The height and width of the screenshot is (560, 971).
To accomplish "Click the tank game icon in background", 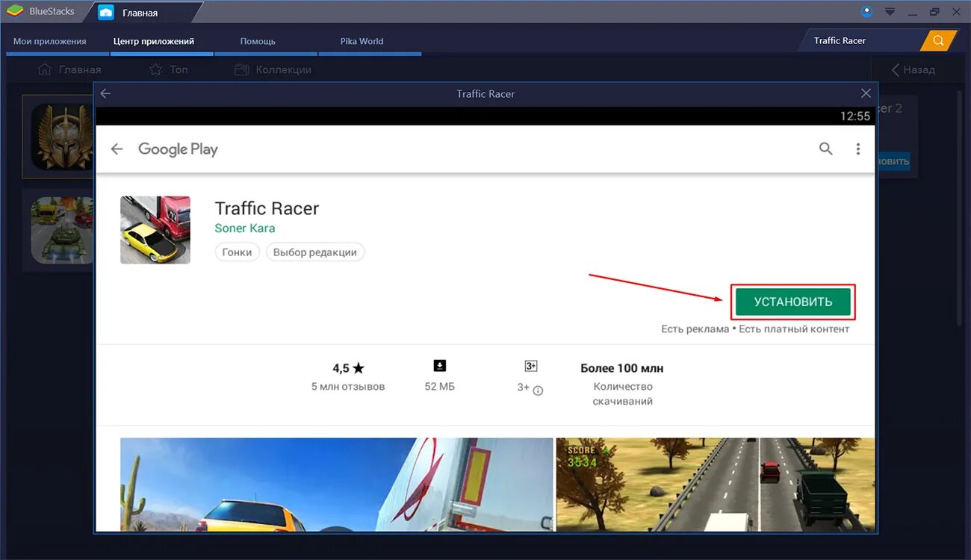I will pyautogui.click(x=61, y=230).
